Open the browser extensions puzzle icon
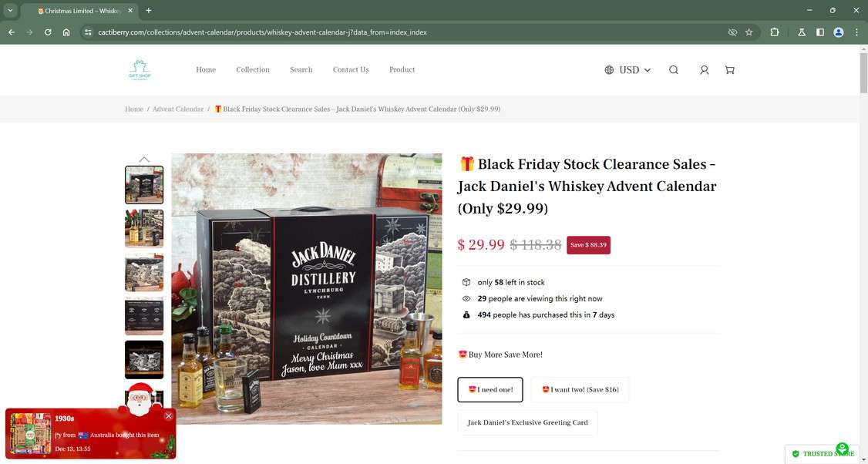Screen dimensions: 868x464 [x=775, y=32]
